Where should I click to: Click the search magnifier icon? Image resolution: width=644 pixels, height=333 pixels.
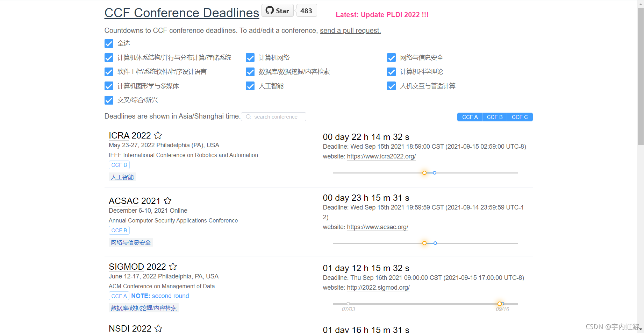click(248, 117)
